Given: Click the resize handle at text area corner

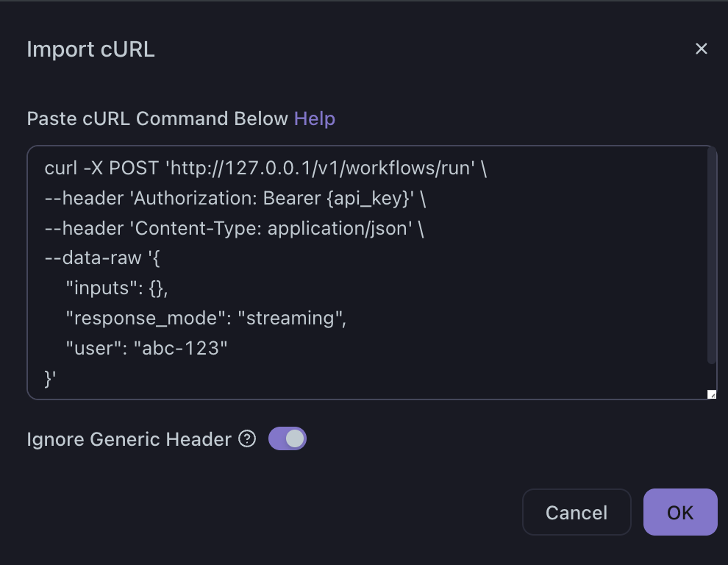Looking at the screenshot, I should click(x=711, y=394).
